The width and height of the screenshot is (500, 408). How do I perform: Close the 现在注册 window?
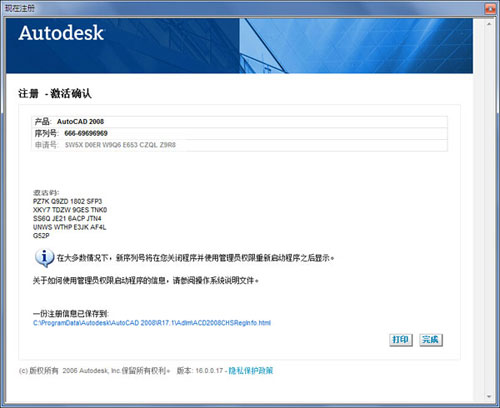coord(490,8)
